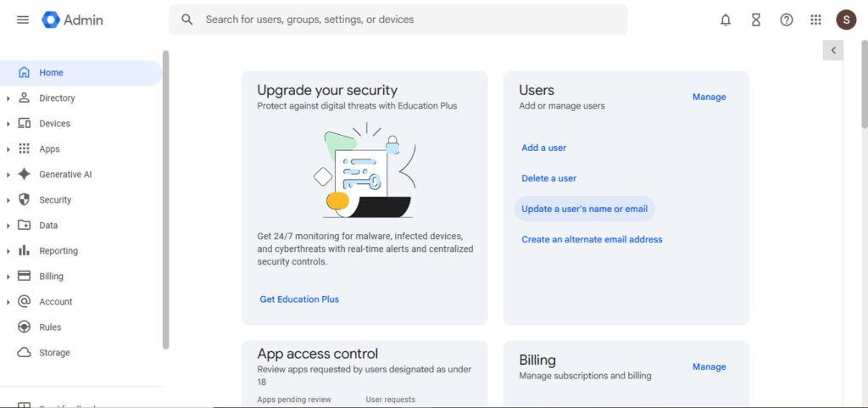Select Home in the sidebar

pyautogui.click(x=51, y=73)
